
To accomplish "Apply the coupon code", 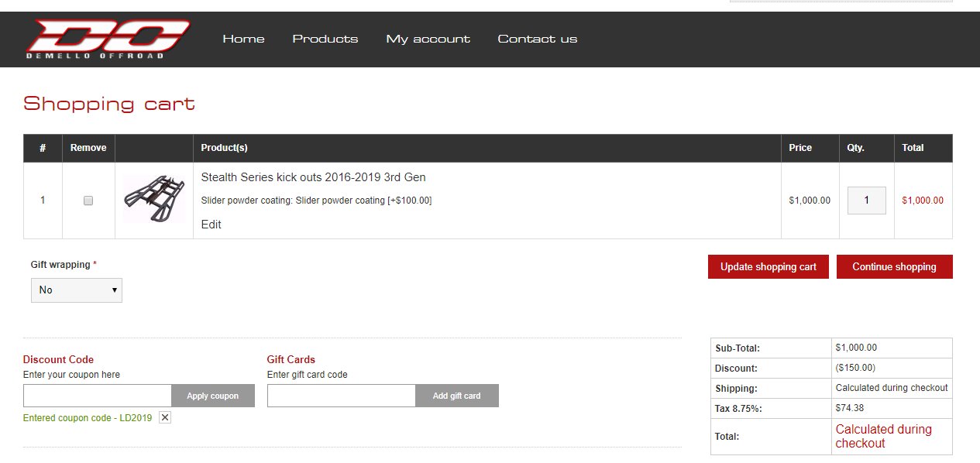I will coord(213,396).
